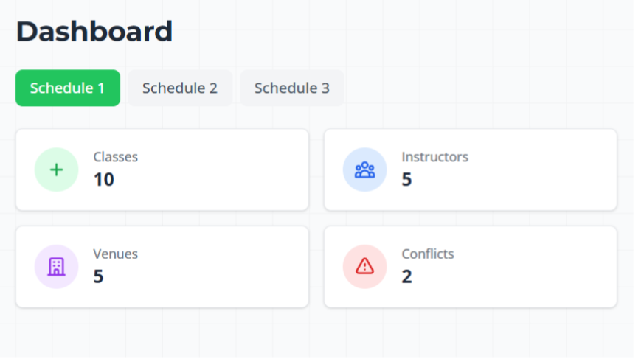
Task: Switch to the Schedule 1 tab
Action: coord(67,88)
